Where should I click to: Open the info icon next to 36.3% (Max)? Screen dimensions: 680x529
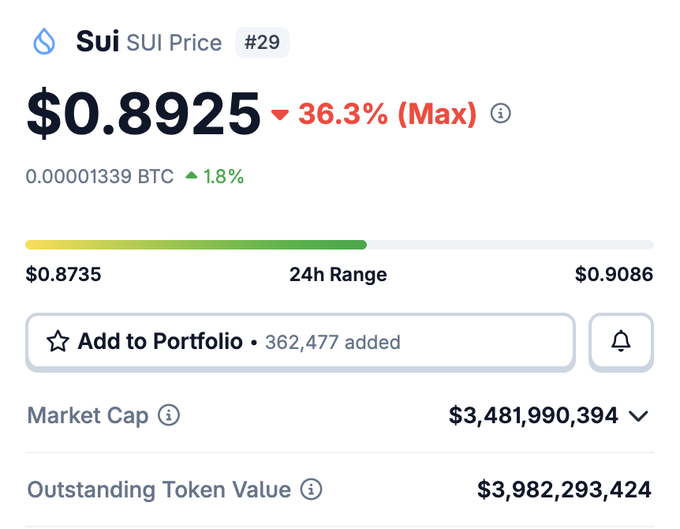click(x=501, y=114)
